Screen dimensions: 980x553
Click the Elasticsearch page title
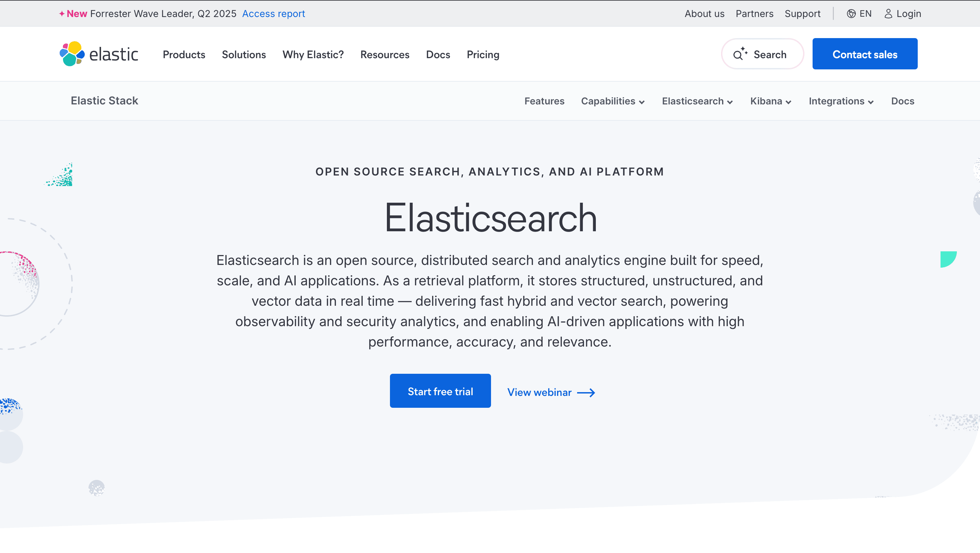tap(490, 218)
